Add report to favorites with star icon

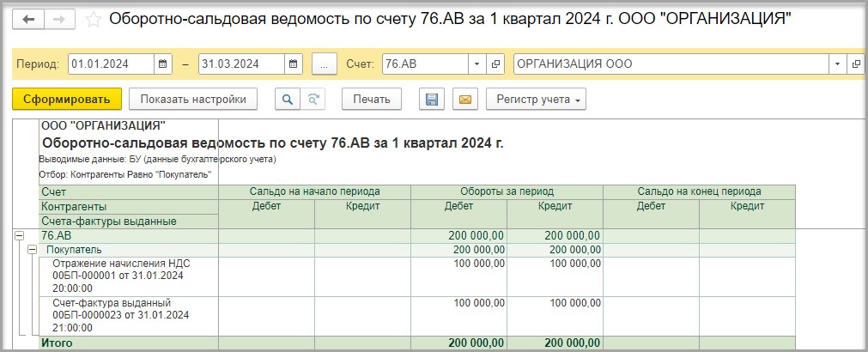[94, 20]
